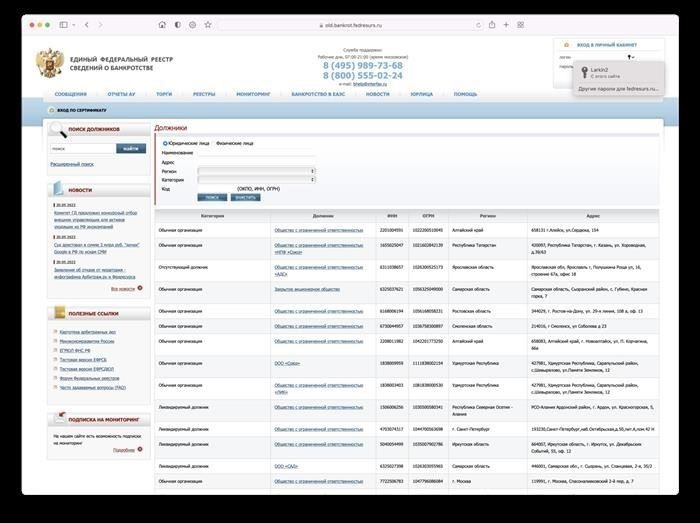
Task: Click the gold icon in ПОЛЕЗНЫЕ ССЫЛКИ
Action: (x=60, y=312)
